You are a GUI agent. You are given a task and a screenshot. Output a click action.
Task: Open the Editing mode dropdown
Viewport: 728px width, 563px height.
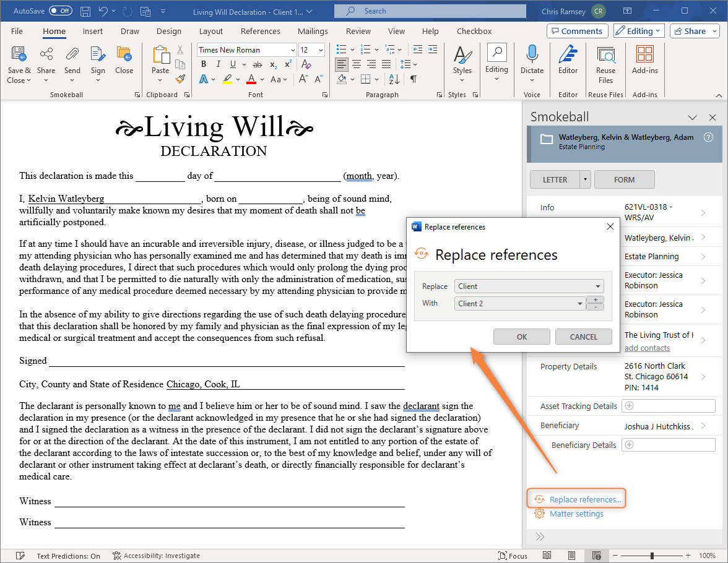[639, 31]
